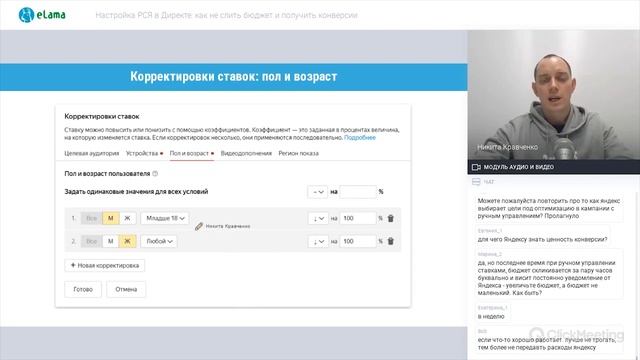
Task: Open decrease arrow dropdown in row 1
Action: coord(318,218)
